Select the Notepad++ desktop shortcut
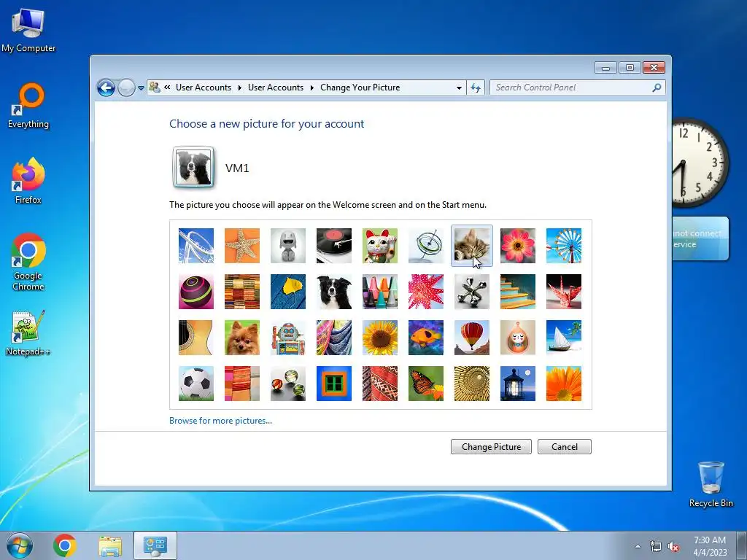The width and height of the screenshot is (747, 560). 28,333
